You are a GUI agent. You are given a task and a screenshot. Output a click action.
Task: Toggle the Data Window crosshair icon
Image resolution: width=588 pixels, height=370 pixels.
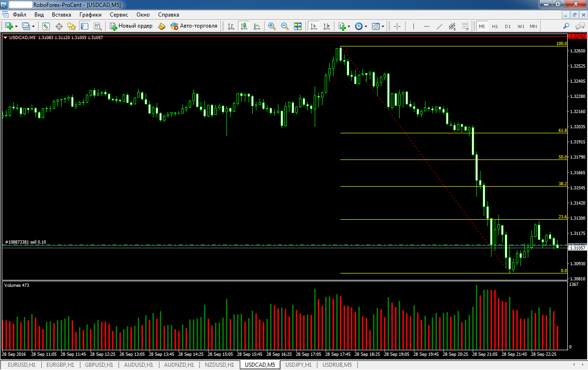point(59,26)
